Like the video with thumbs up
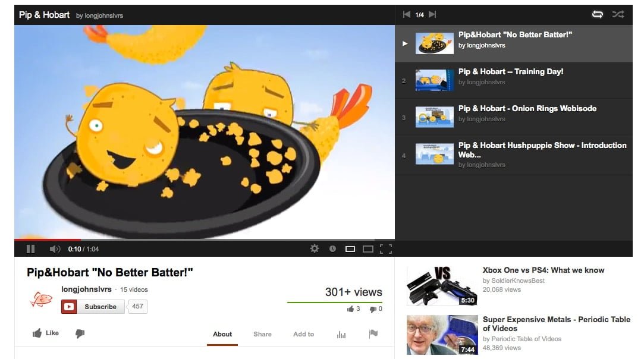 46,333
